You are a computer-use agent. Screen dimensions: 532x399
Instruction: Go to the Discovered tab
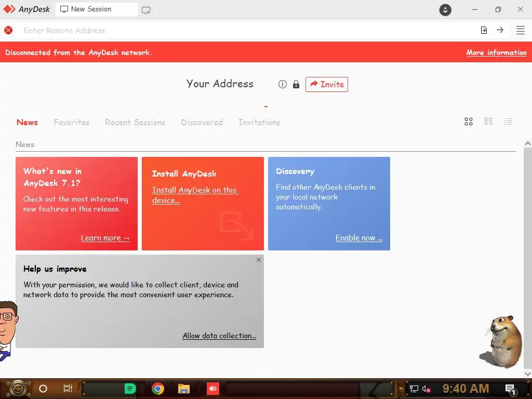pos(202,122)
